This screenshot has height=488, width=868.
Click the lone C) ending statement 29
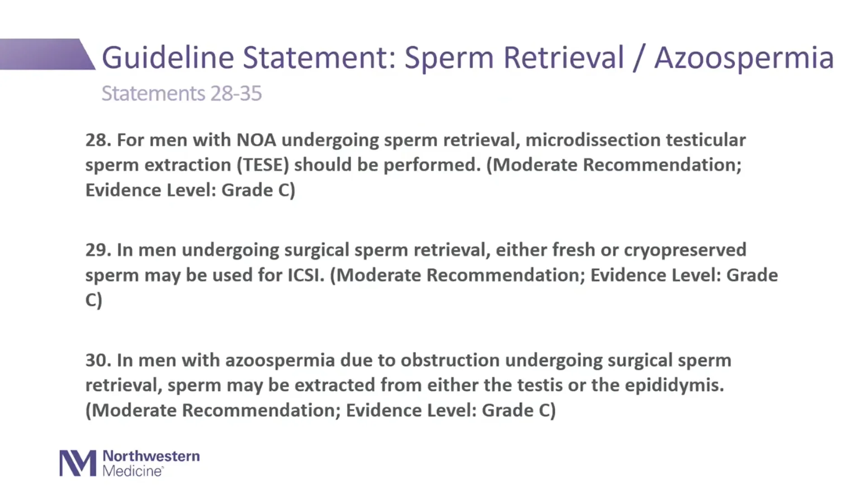94,300
